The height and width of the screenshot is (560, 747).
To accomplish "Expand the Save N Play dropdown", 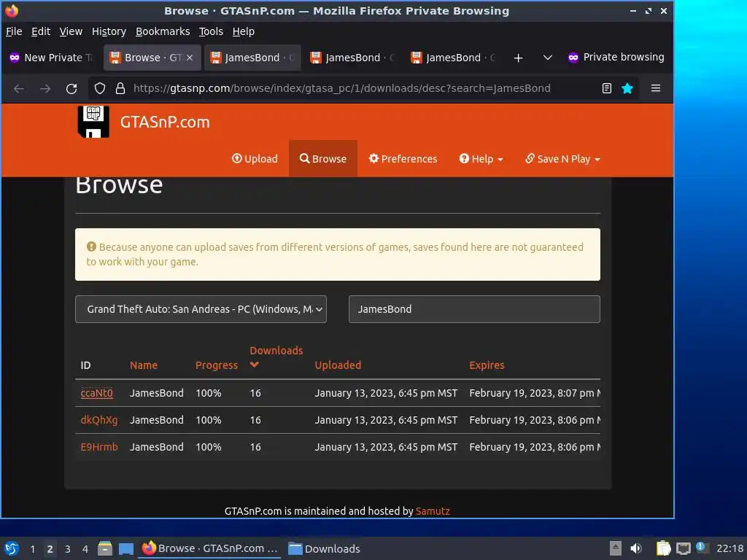I will click(x=562, y=158).
